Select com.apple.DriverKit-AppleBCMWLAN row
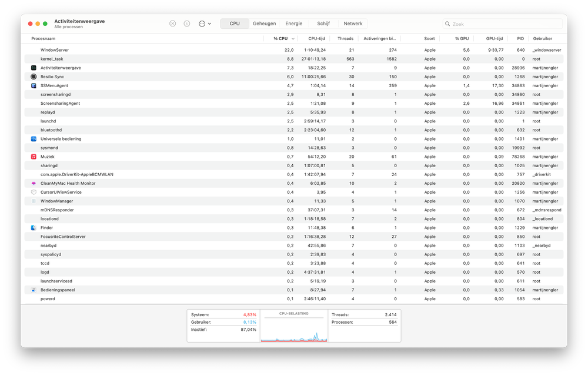This screenshot has height=375, width=588. (293, 175)
